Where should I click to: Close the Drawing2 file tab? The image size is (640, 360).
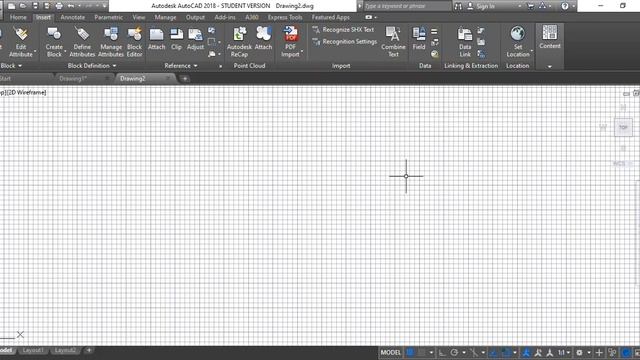click(168, 78)
